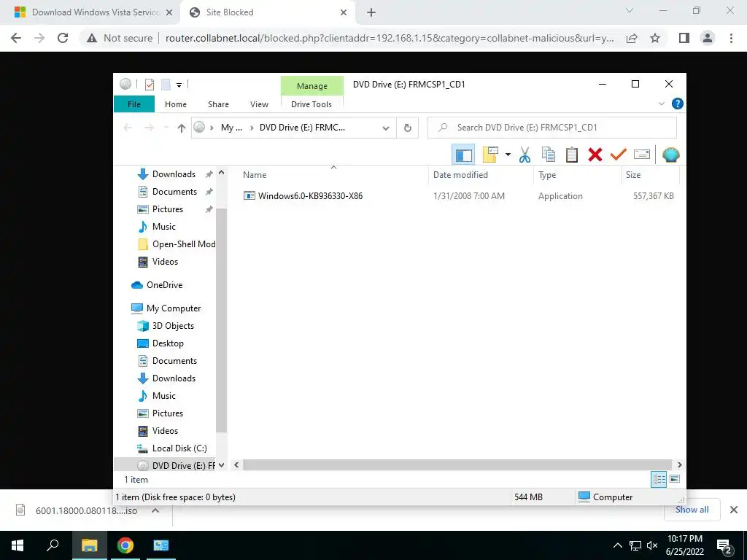Image resolution: width=747 pixels, height=560 pixels.
Task: Refresh the Explorer folder view
Action: click(x=407, y=128)
